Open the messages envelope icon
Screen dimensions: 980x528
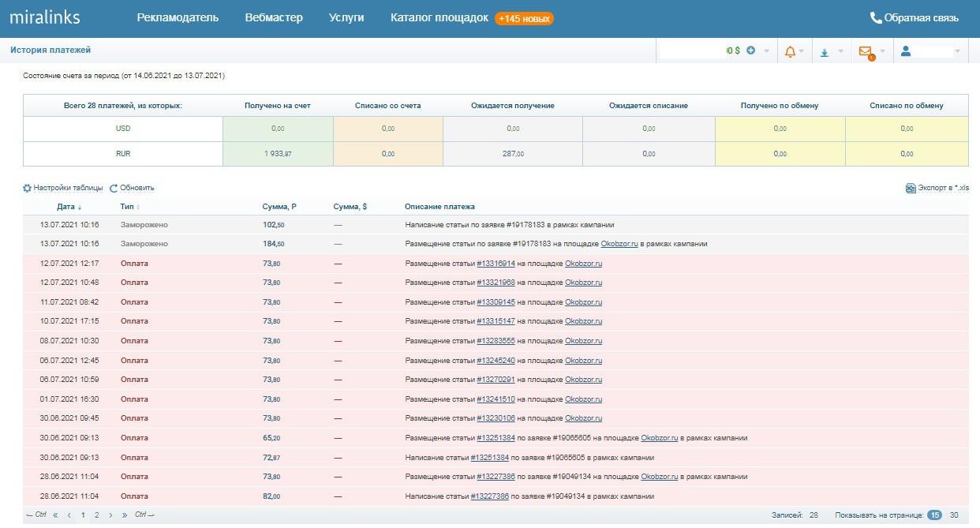(x=866, y=51)
